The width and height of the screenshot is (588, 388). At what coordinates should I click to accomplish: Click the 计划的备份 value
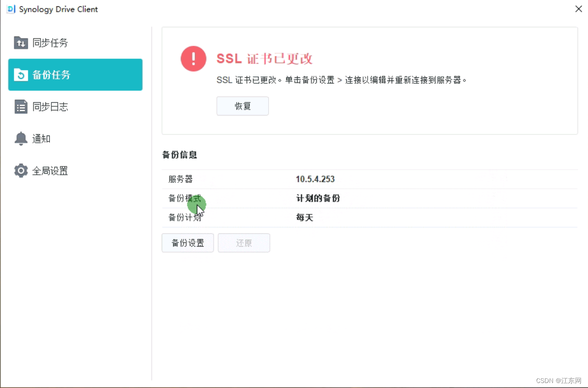[x=318, y=198]
